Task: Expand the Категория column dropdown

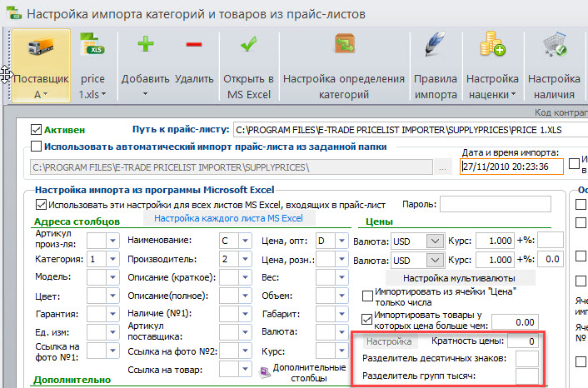Action: click(112, 259)
